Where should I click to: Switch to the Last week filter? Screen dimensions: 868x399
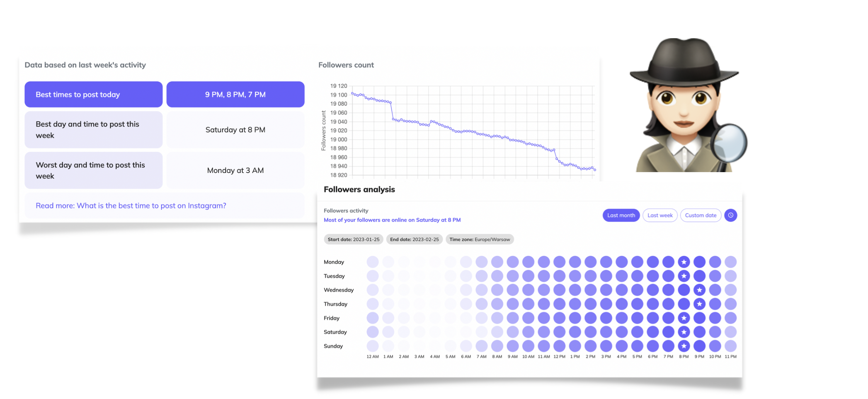[x=660, y=215]
